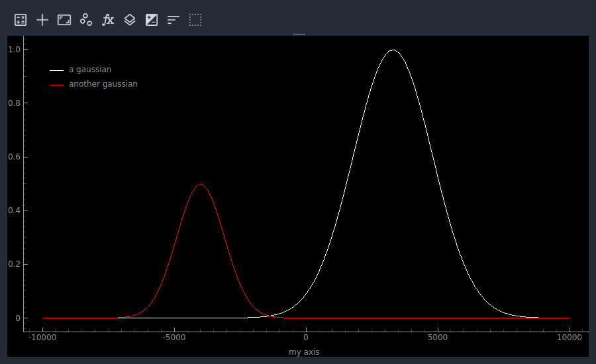The height and width of the screenshot is (364, 596).
Task: Open the calculator tool icon
Action: coord(21,20)
